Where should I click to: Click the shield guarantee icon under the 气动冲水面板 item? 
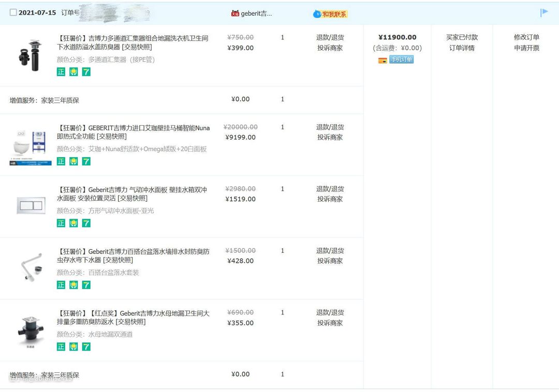[x=73, y=223]
